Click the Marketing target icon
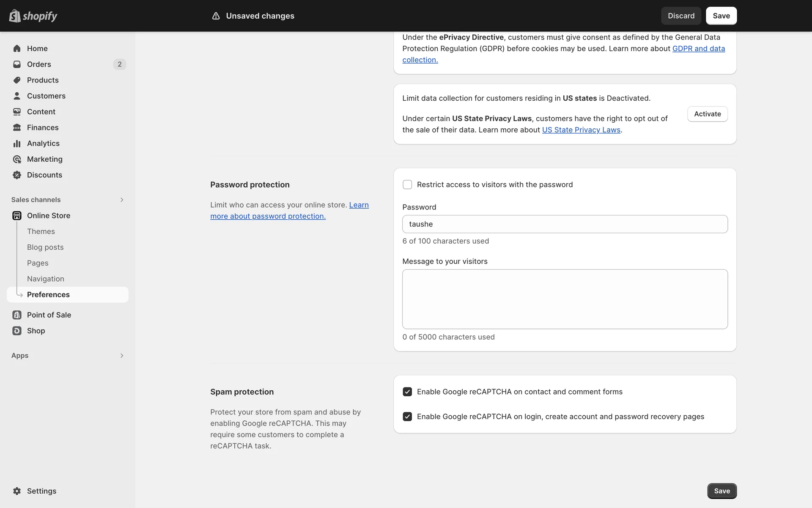Viewport: 812px width, 508px height. tap(17, 159)
